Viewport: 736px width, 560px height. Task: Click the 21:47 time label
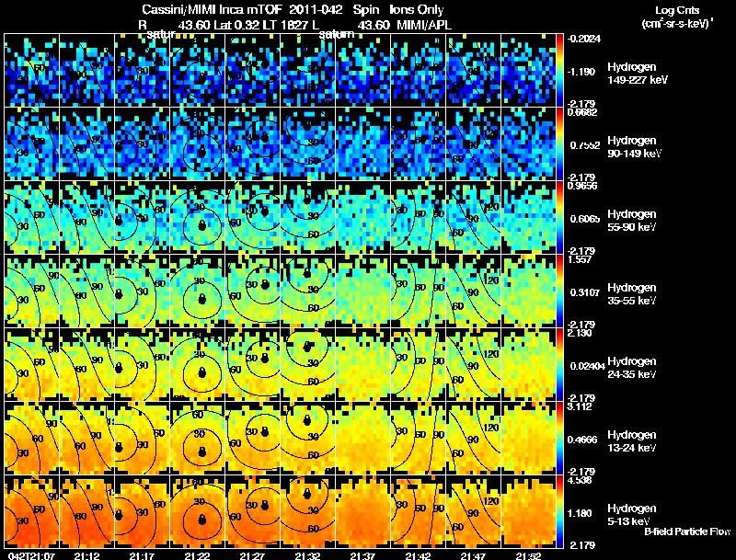[x=473, y=555]
